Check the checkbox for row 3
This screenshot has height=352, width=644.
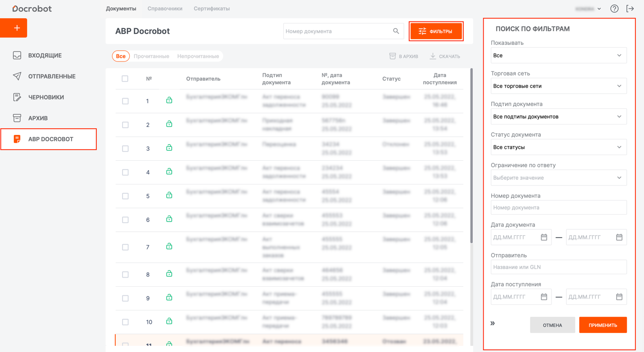(125, 149)
